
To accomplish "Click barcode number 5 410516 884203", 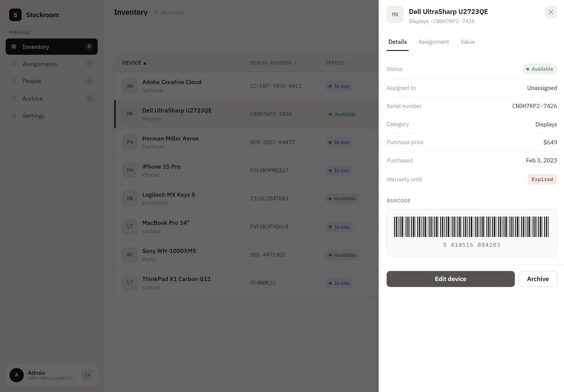I will tap(471, 245).
